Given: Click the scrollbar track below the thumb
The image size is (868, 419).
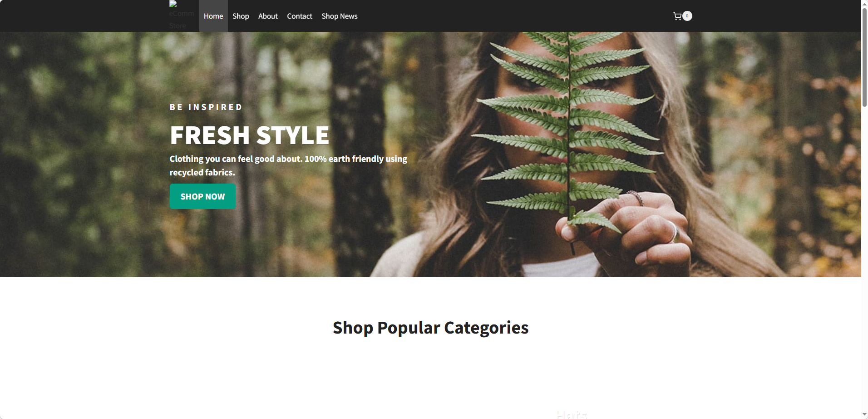Looking at the screenshot, I should pyautogui.click(x=864, y=259).
